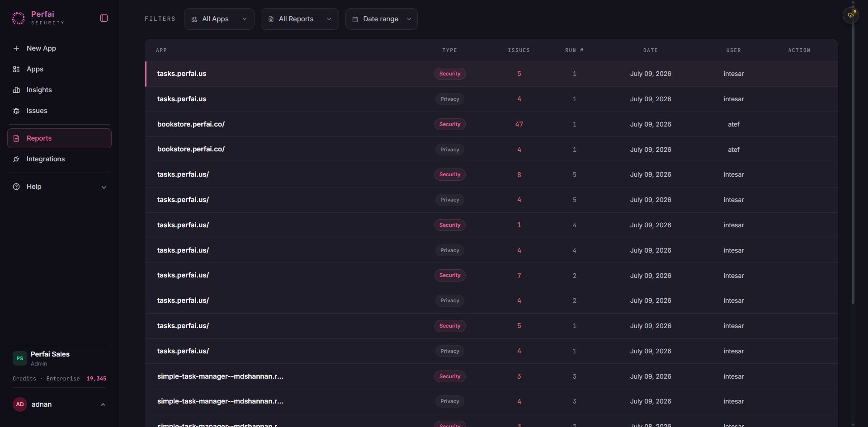
Task: Go to New App in sidebar
Action: coord(59,48)
